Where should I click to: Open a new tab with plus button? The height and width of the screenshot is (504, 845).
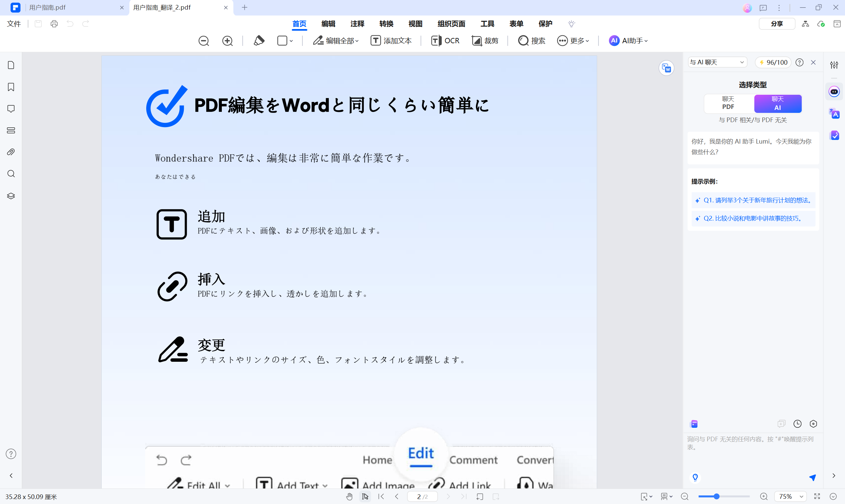click(x=245, y=8)
